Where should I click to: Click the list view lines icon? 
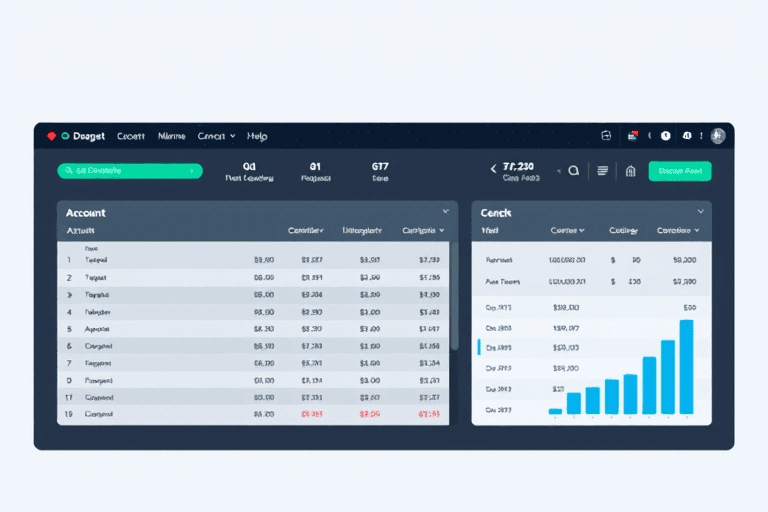click(x=602, y=171)
